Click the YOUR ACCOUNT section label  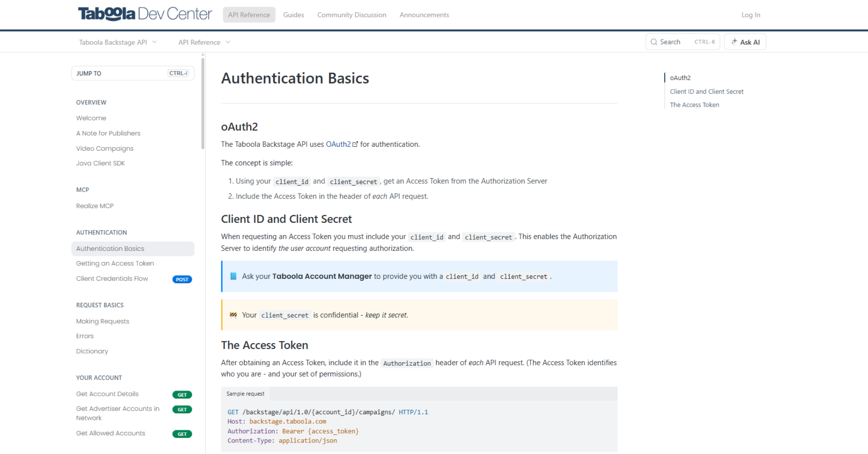coord(99,378)
